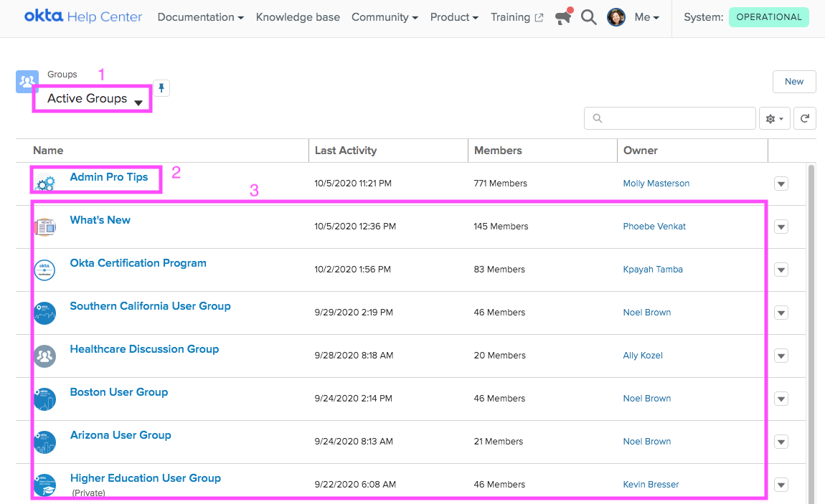Image resolution: width=825 pixels, height=504 pixels.
Task: Click the OPERATIONAL system status badge
Action: 769,17
